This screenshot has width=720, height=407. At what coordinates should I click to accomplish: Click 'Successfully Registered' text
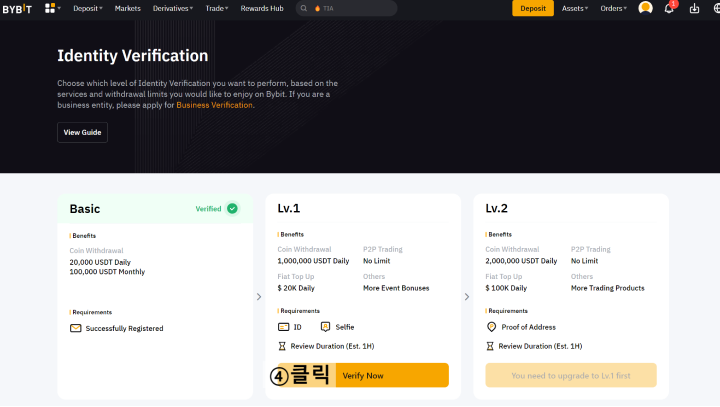coord(124,328)
